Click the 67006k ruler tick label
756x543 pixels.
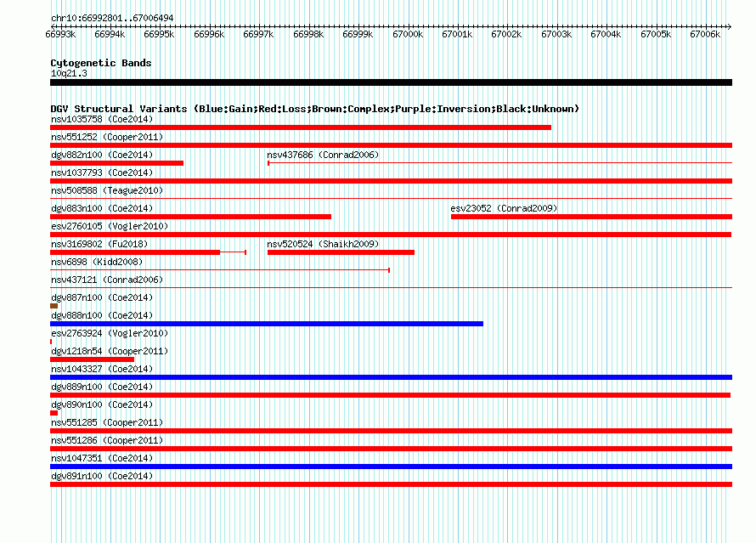click(705, 34)
